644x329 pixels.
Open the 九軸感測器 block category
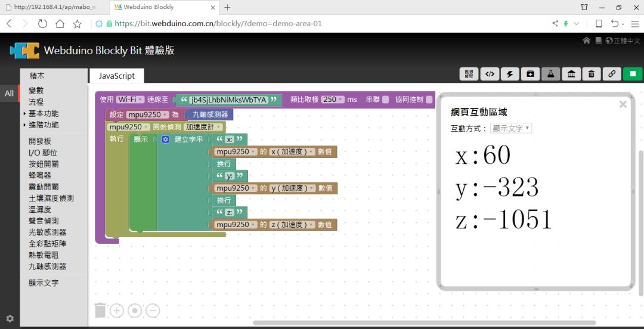(47, 266)
